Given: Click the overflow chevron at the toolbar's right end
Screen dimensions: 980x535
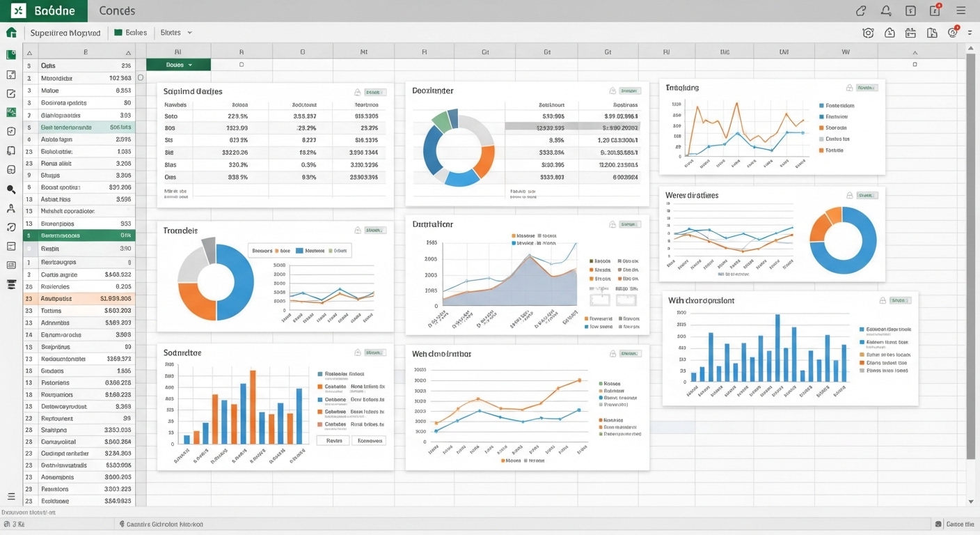Looking at the screenshot, I should tap(970, 33).
